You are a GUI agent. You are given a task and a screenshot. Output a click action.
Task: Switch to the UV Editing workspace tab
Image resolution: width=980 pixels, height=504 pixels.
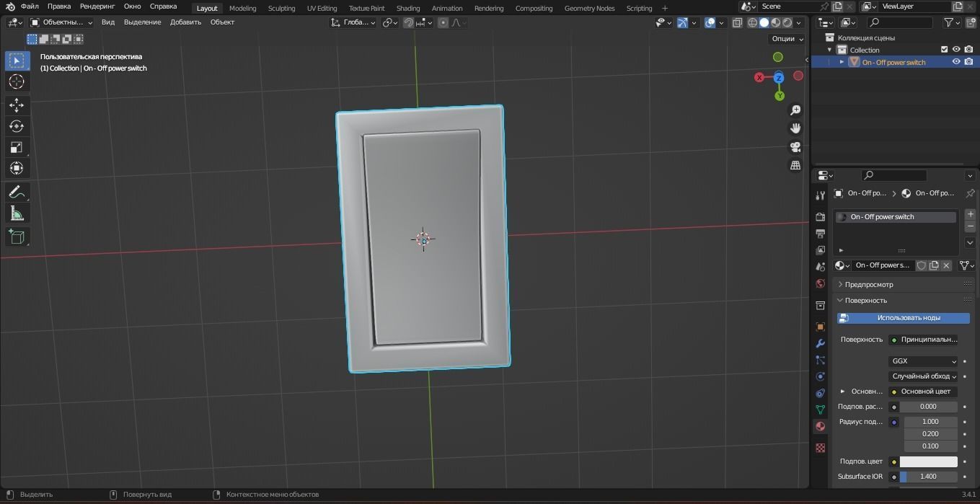click(322, 8)
